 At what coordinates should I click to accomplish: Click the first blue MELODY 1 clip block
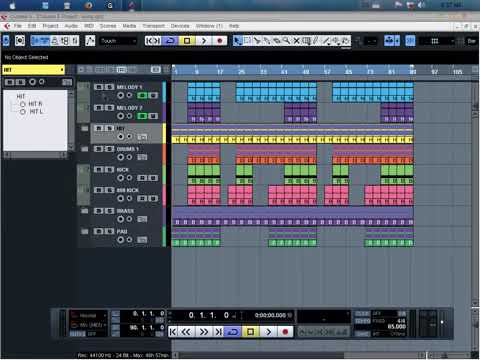[204, 92]
